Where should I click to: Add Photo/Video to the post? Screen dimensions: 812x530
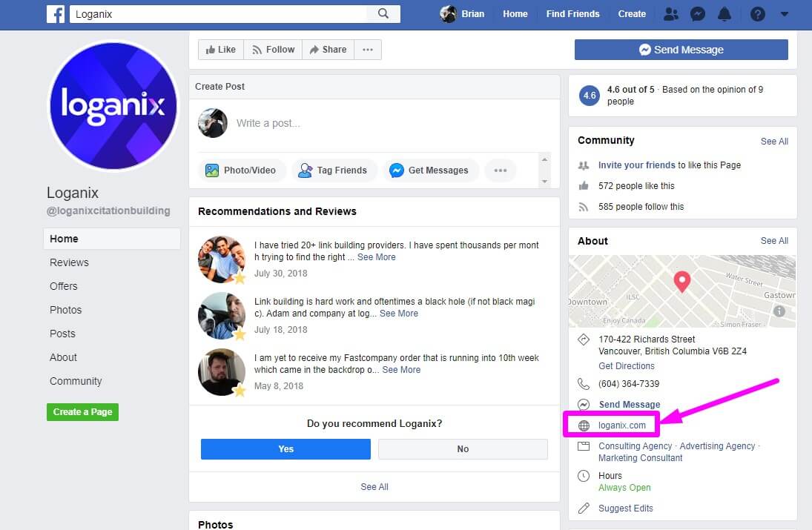[x=241, y=170]
